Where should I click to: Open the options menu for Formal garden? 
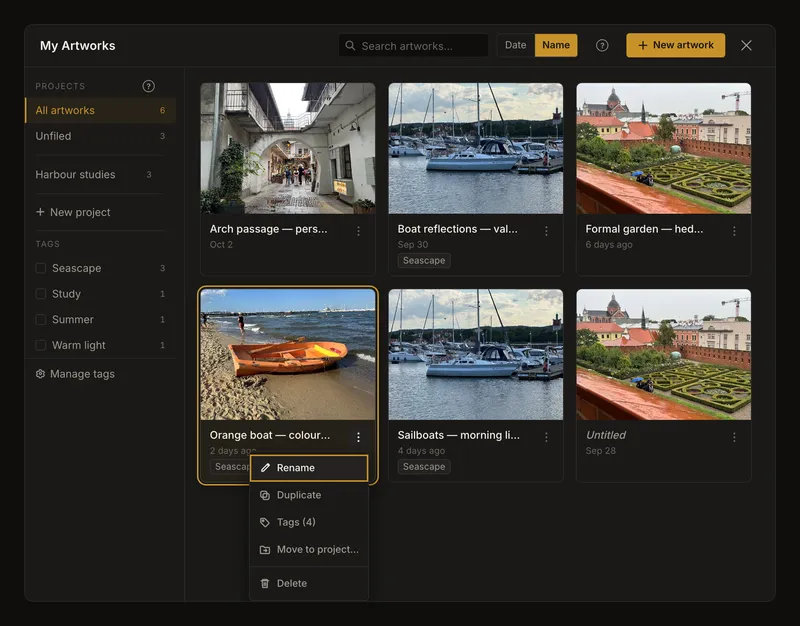734,231
